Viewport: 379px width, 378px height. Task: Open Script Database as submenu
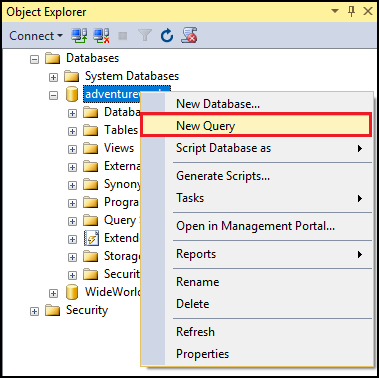(256, 148)
